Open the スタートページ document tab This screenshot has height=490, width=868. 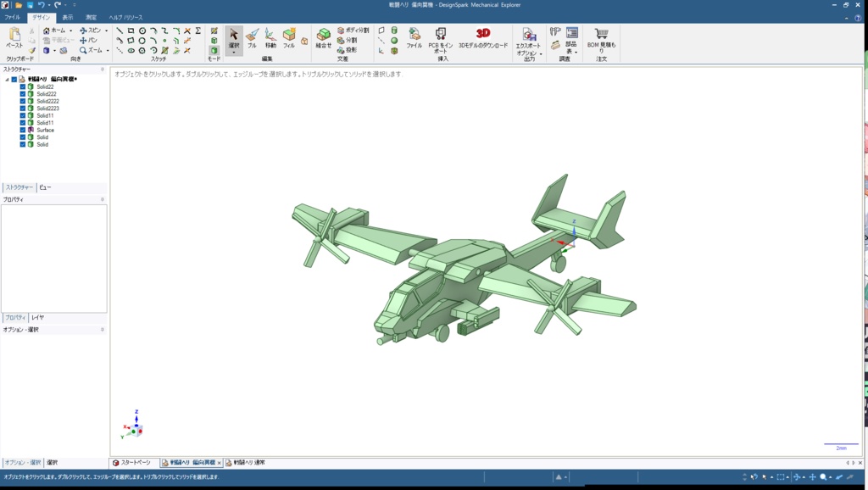131,462
